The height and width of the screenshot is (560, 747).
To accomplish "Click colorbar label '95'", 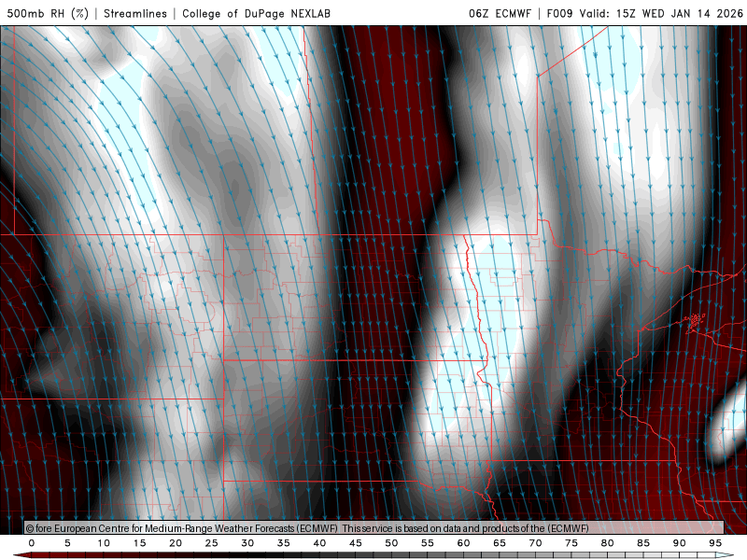I will tap(715, 543).
